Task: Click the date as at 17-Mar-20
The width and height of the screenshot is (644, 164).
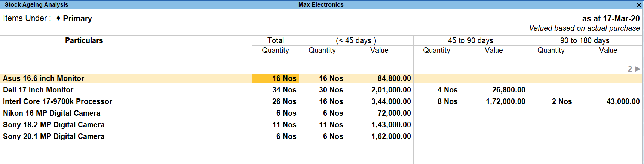Action: pos(611,18)
